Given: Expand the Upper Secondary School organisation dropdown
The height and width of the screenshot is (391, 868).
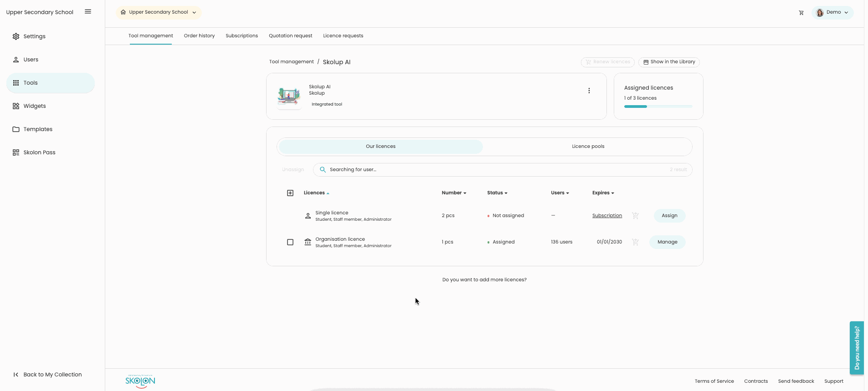Looking at the screenshot, I should click(x=159, y=12).
